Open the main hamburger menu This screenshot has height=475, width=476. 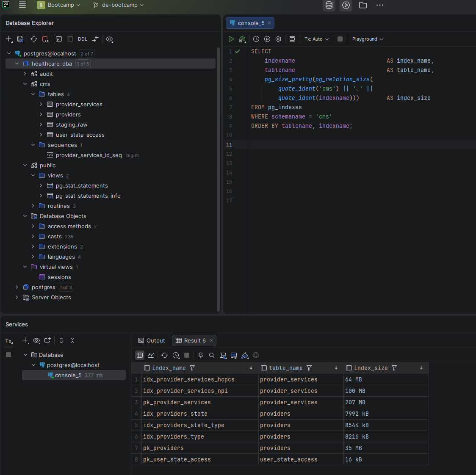[x=22, y=5]
